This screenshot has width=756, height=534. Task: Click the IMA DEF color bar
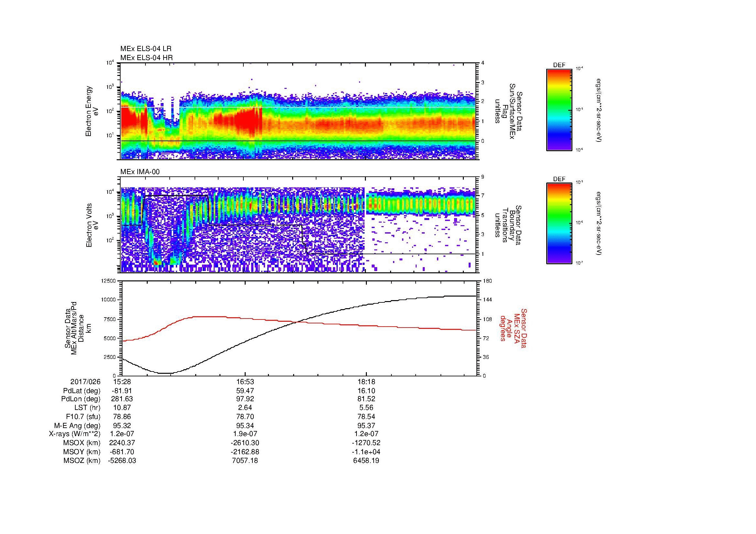coord(559,224)
